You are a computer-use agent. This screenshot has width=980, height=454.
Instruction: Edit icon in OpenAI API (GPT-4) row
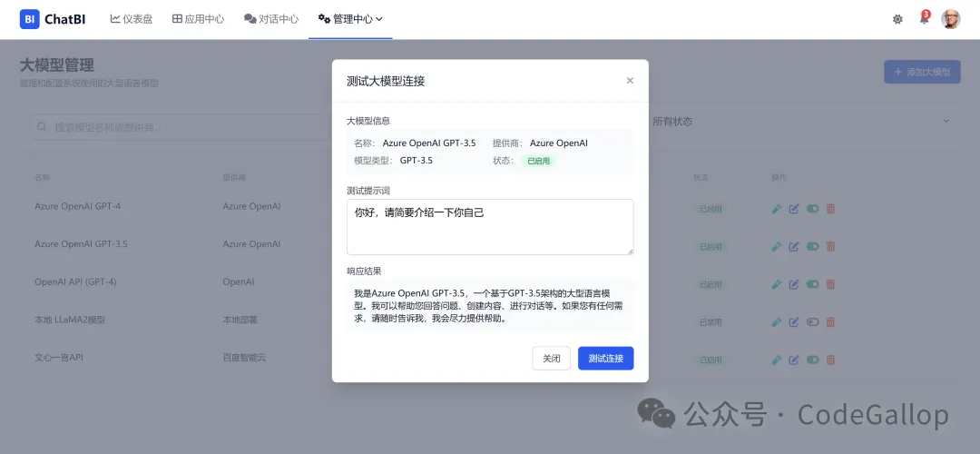794,284
